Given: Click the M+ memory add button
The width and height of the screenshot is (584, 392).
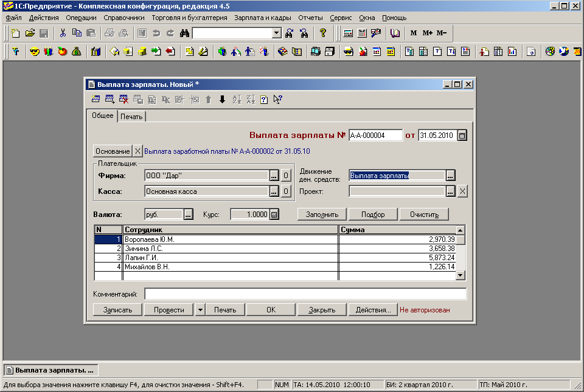Looking at the screenshot, I should point(427,33).
